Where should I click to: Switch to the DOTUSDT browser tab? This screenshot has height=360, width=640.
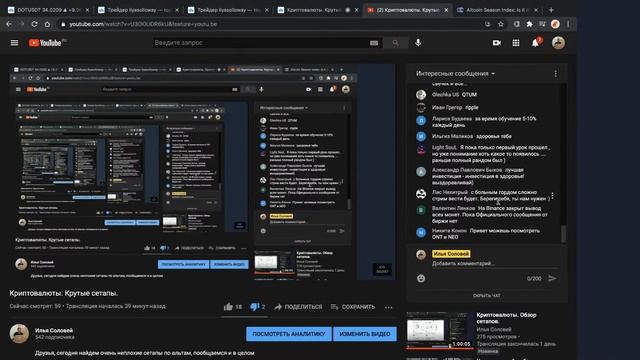pos(48,10)
